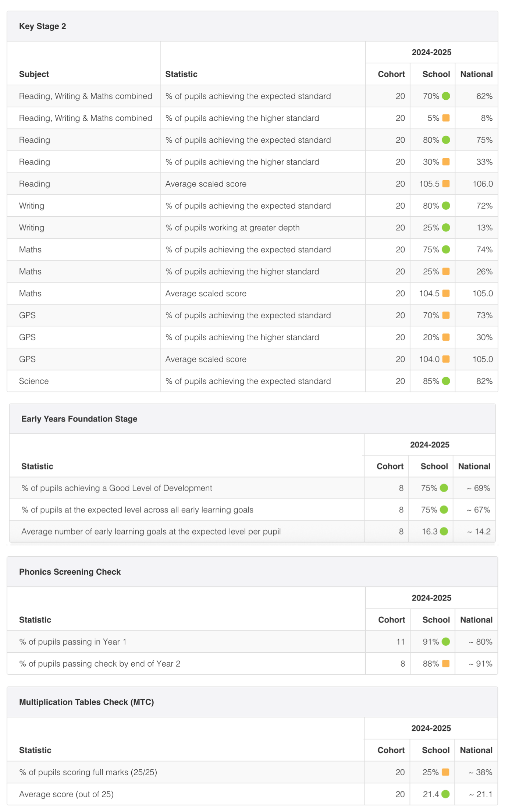Select the Early Years Foundation Stage header
Viewport: 505px width, 812px height.
pyautogui.click(x=252, y=419)
